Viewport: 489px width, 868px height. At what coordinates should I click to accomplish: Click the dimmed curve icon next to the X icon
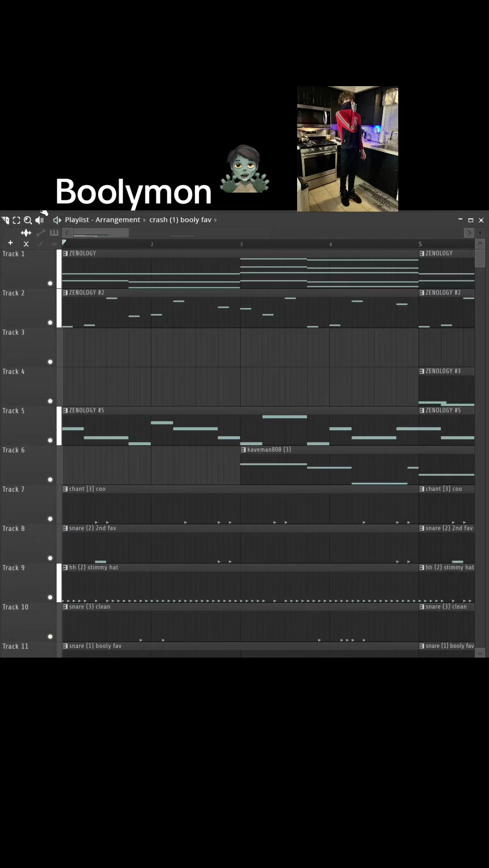pos(41,244)
